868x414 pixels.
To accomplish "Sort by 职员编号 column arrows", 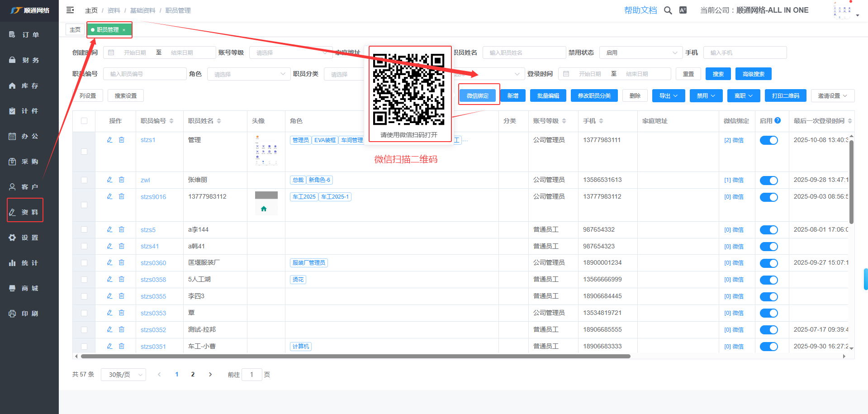I will click(x=171, y=121).
